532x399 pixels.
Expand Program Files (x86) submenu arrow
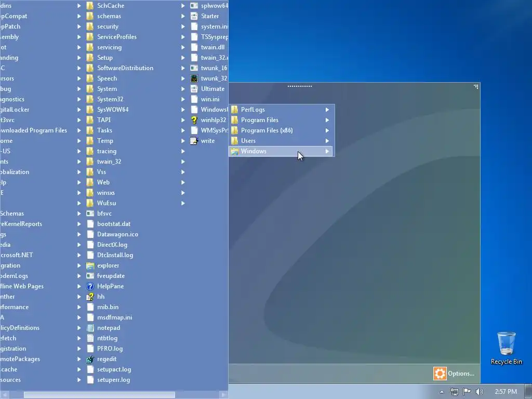(x=327, y=130)
